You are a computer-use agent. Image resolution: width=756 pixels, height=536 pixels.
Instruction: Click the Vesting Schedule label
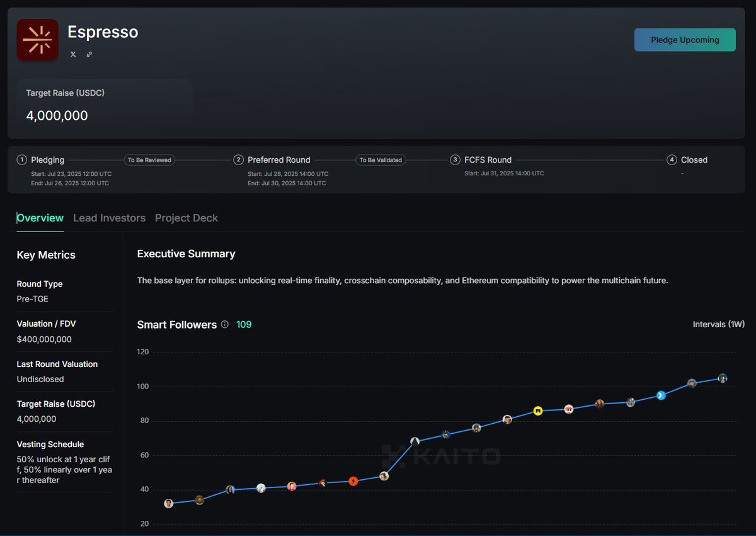50,445
